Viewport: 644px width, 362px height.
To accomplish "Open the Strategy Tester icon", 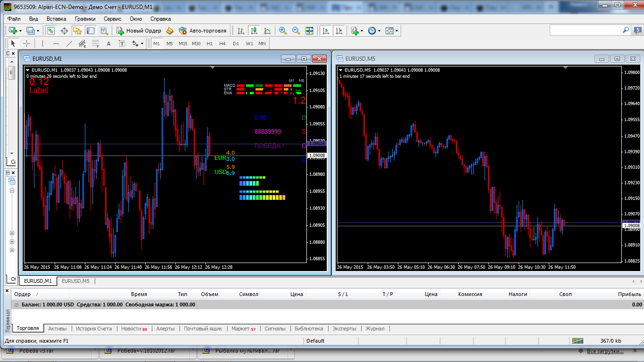I will pos(104,31).
